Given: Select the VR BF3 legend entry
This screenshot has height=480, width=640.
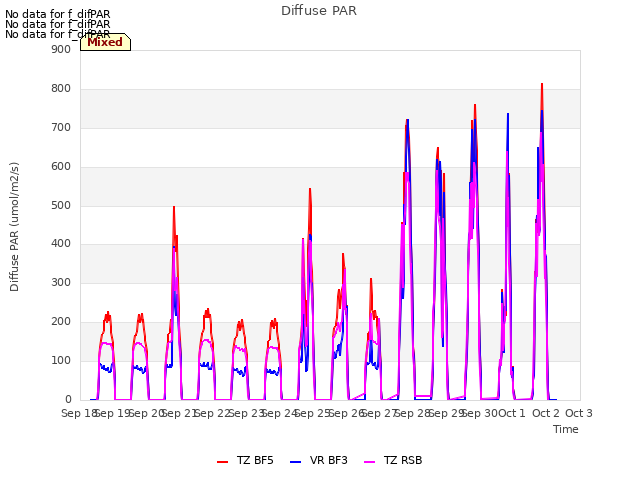Looking at the screenshot, I should pos(319,460).
